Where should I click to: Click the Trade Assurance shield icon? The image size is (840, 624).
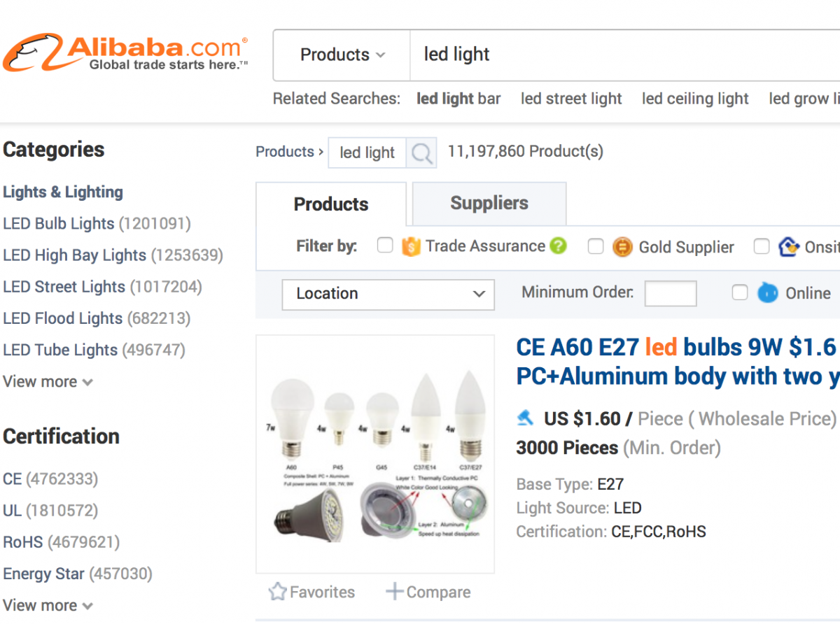[x=411, y=246]
